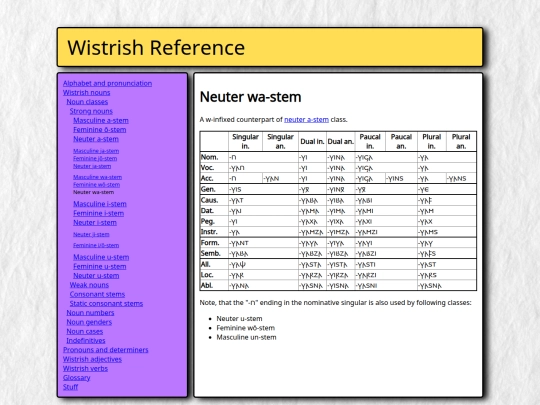Screen dimensions: 540x405
Task: Open the Feminine wō-stem sidebar link
Action: click(96, 185)
